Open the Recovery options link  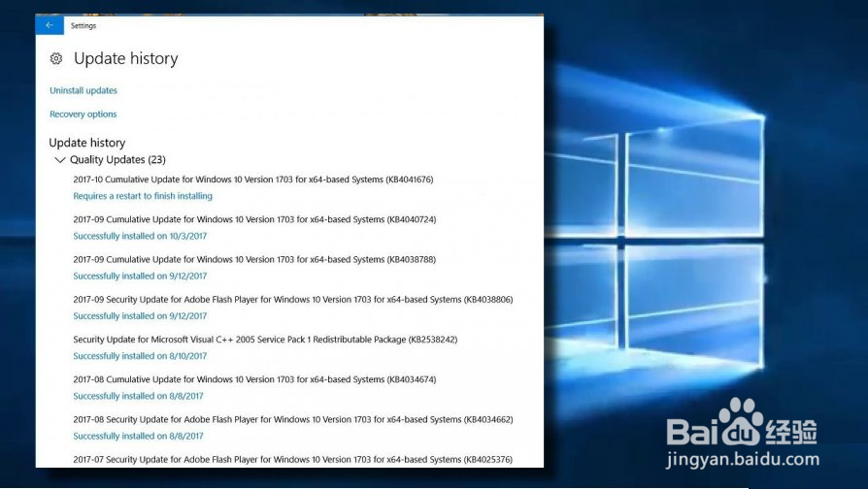(83, 114)
